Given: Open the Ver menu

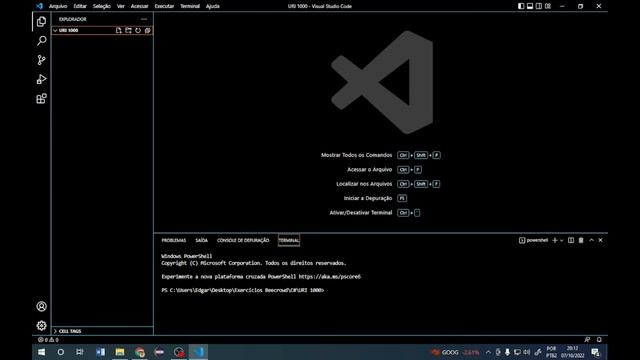Looking at the screenshot, I should coord(121,6).
